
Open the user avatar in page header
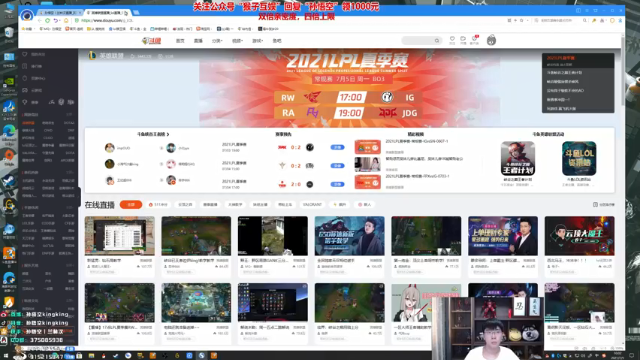[x=491, y=40]
